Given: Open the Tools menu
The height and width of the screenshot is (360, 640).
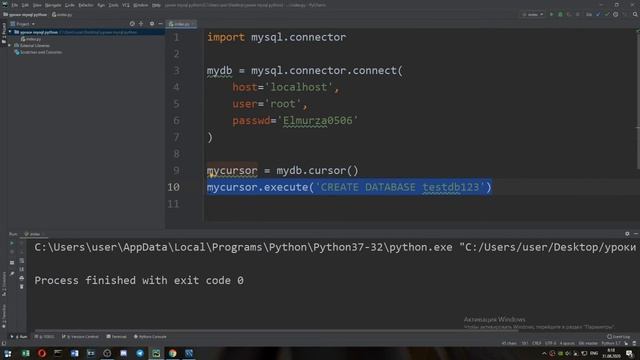Looking at the screenshot, I should (113, 5).
